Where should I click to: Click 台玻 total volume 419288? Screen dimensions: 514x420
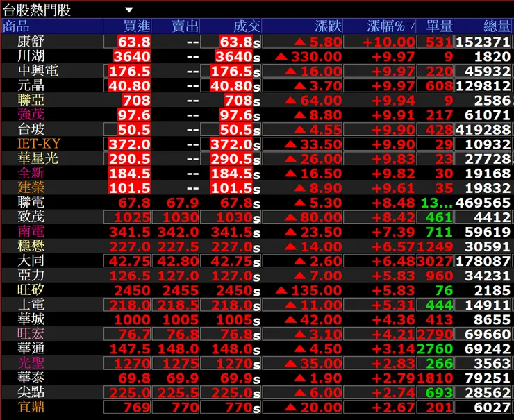483,130
